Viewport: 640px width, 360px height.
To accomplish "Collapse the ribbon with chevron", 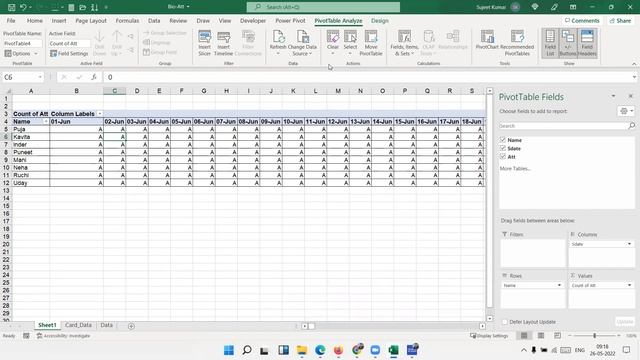I will [x=634, y=64].
